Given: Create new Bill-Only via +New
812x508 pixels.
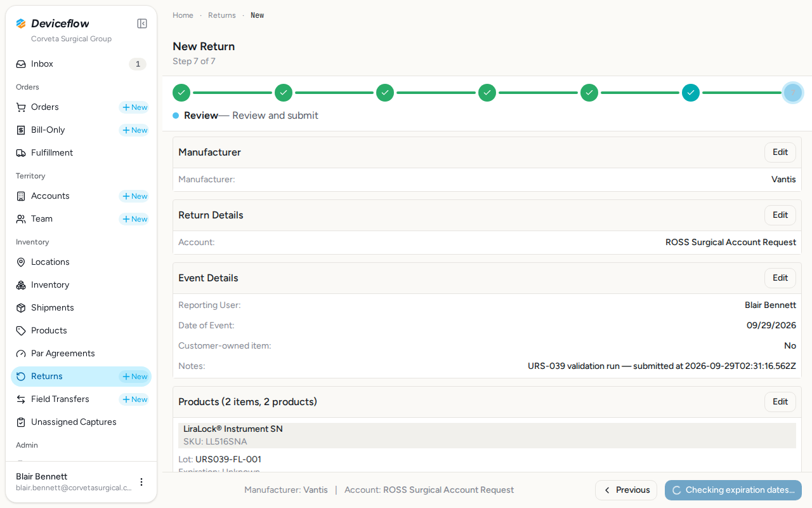Looking at the screenshot, I should (x=134, y=130).
